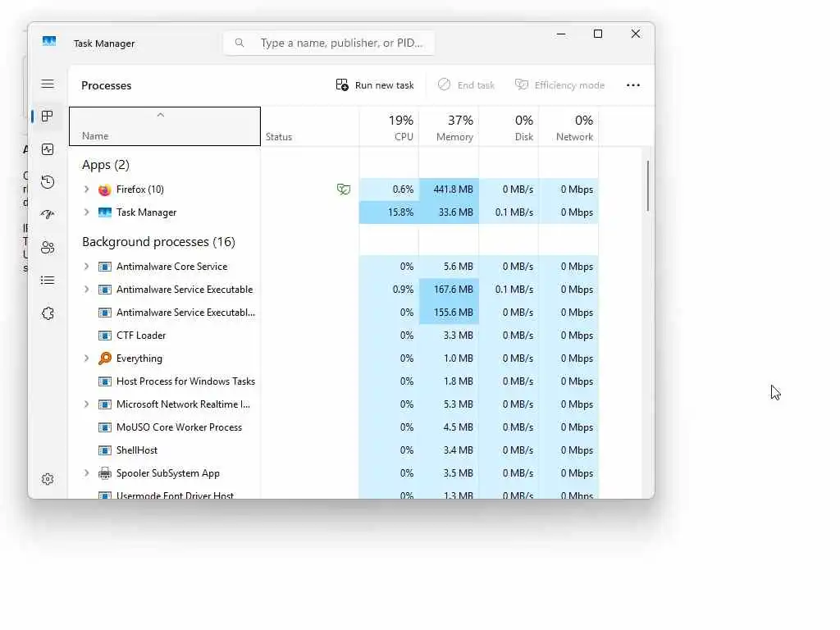840x630 pixels.
Task: Select MoUSO Core Worker Process row
Action: point(334,427)
